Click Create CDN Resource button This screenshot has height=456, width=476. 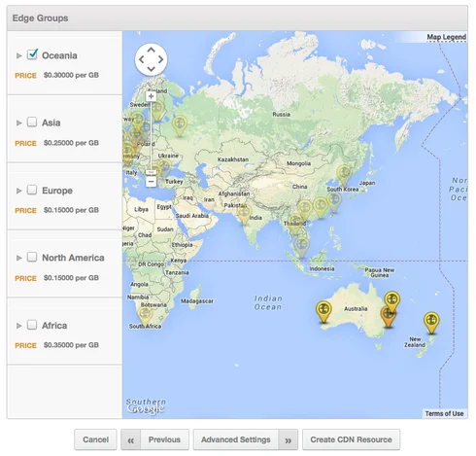351,439
